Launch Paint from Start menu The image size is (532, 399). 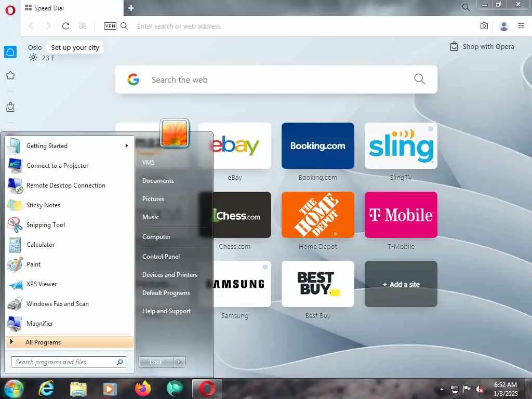pos(70,264)
